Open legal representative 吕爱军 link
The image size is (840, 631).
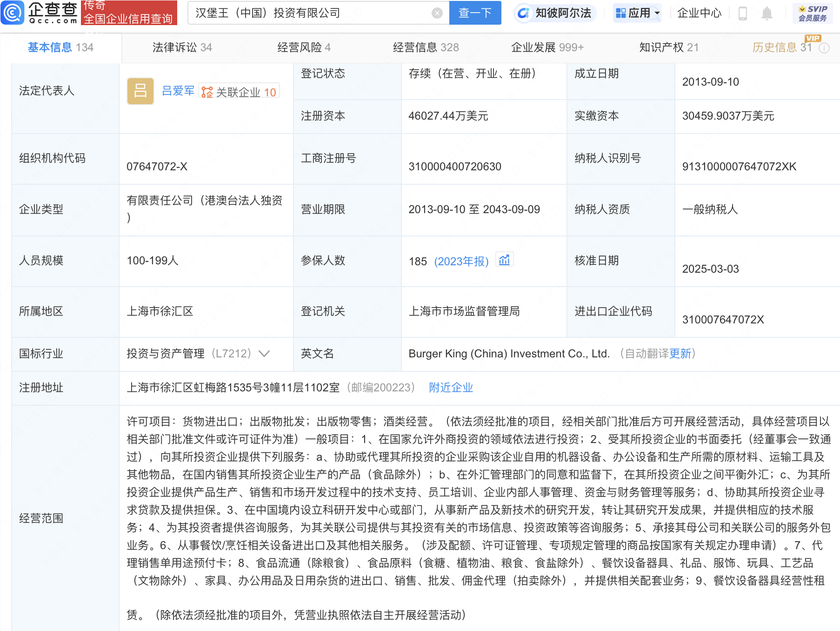(x=178, y=91)
